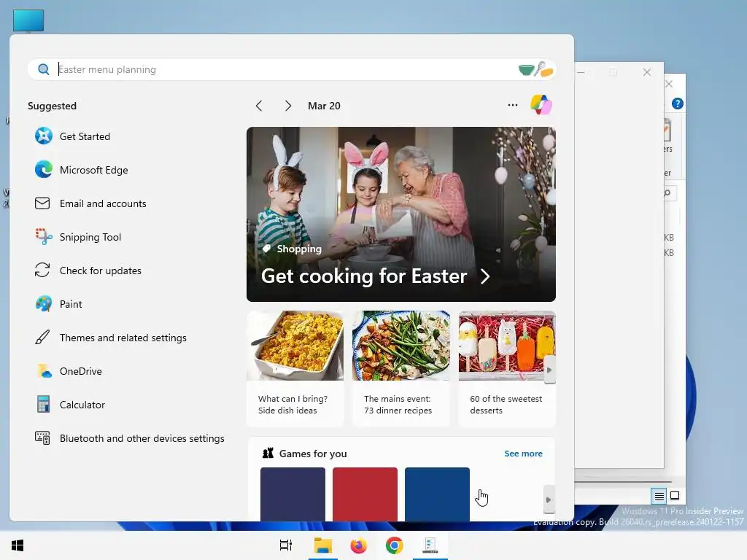Open the Copilot colorful icon
This screenshot has width=747, height=560.
[541, 105]
